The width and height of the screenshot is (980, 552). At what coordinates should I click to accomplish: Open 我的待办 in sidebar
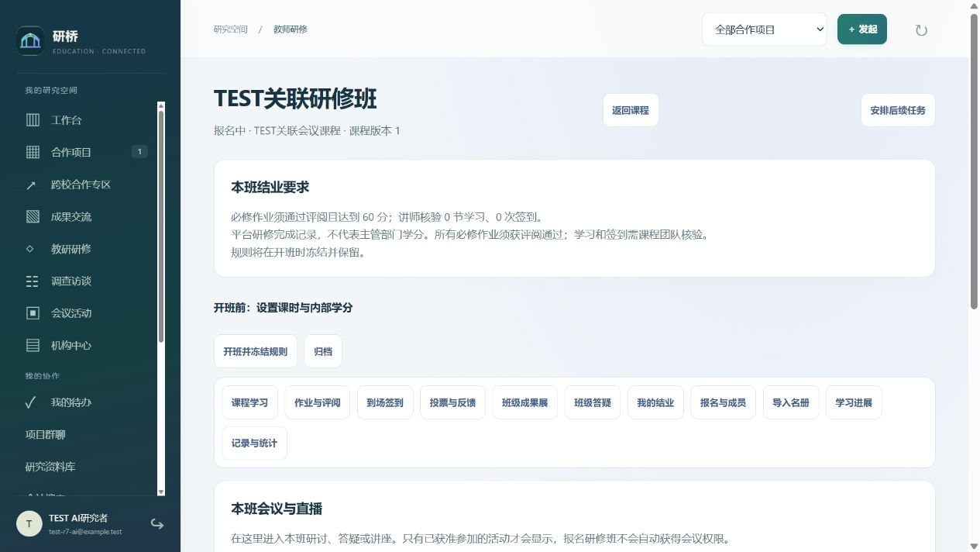pyautogui.click(x=86, y=402)
